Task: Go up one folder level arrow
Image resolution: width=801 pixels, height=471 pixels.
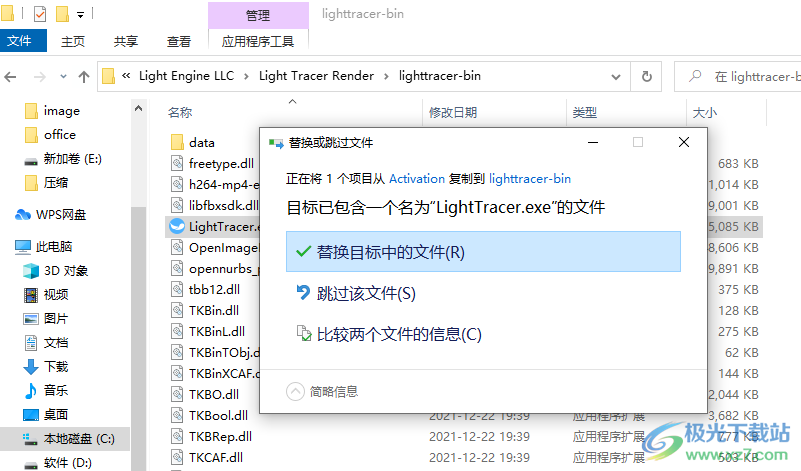Action: pyautogui.click(x=84, y=77)
